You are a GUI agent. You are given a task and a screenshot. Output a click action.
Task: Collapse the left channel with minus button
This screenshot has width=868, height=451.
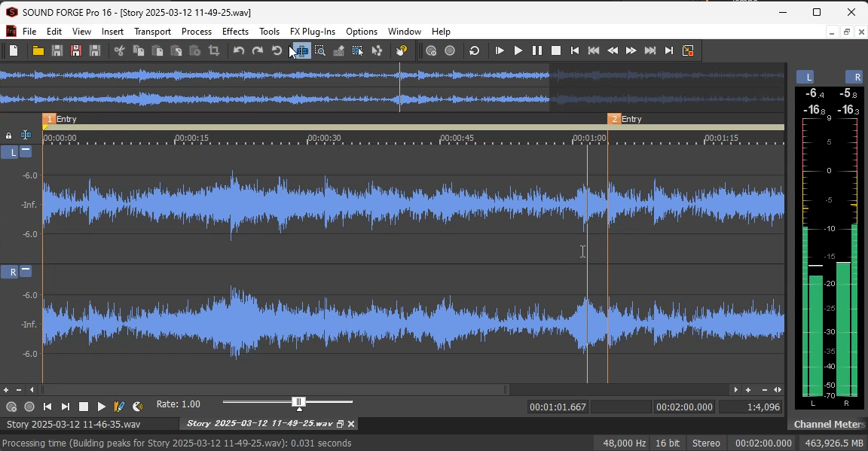[26, 151]
